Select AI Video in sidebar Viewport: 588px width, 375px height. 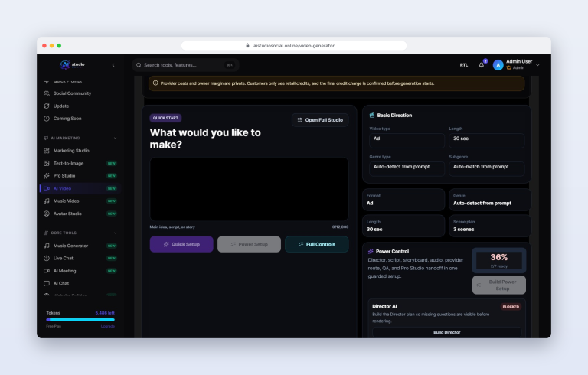80,188
